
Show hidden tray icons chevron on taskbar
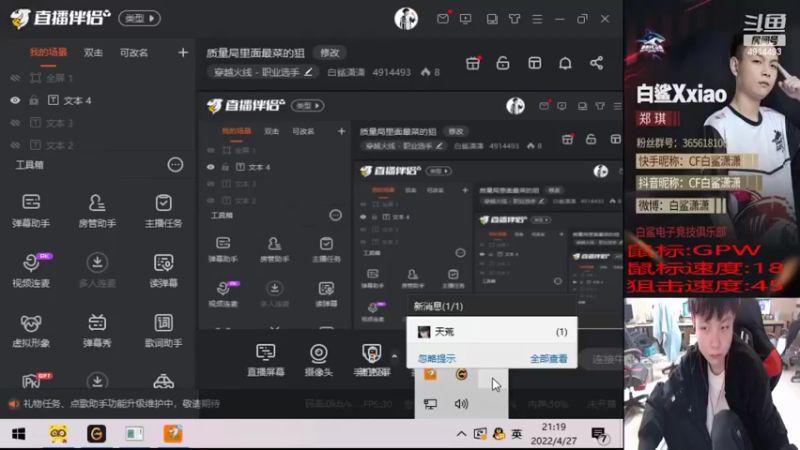coord(461,434)
